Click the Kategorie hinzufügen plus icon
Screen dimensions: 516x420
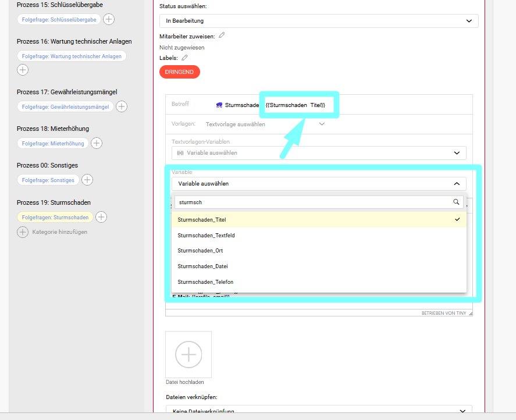(22, 232)
